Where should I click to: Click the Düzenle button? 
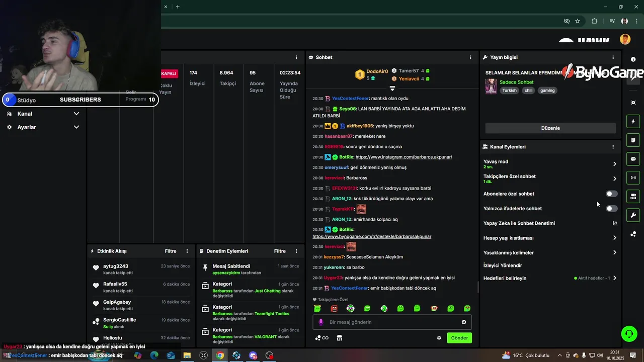(x=550, y=128)
